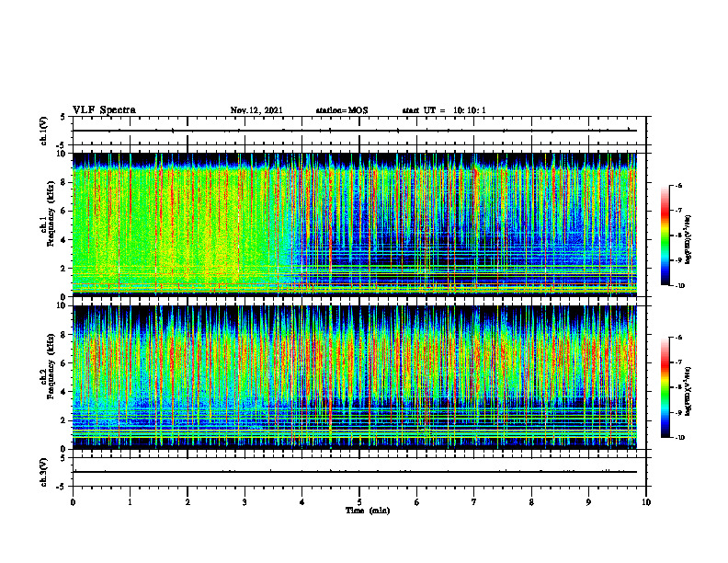This screenshot has height=563, width=728.
Task: Click the "-10" value on ch.1 colorbar
Action: pos(679,286)
